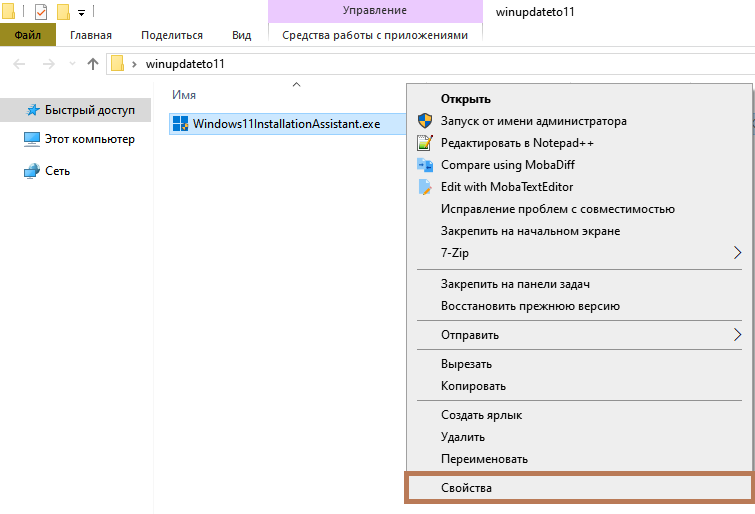The width and height of the screenshot is (755, 514).
Task: Open the quick access toolbar customize dropdown
Action: 81,13
